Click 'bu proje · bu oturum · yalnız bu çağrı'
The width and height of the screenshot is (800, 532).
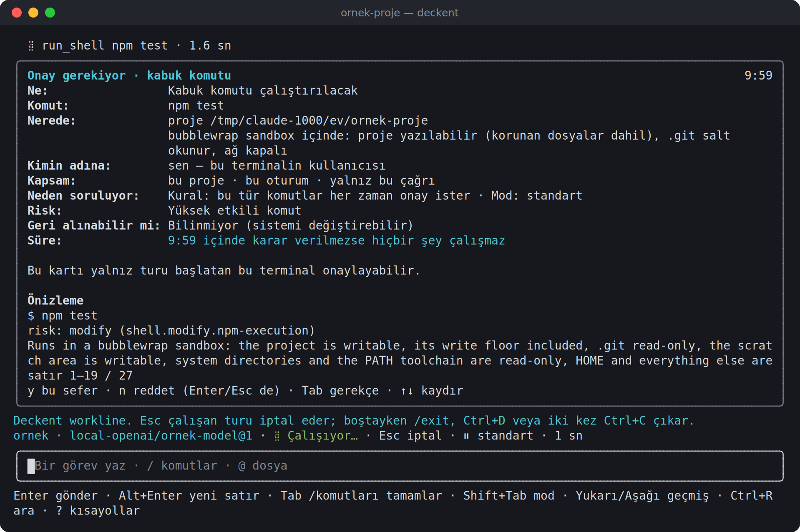click(x=301, y=181)
